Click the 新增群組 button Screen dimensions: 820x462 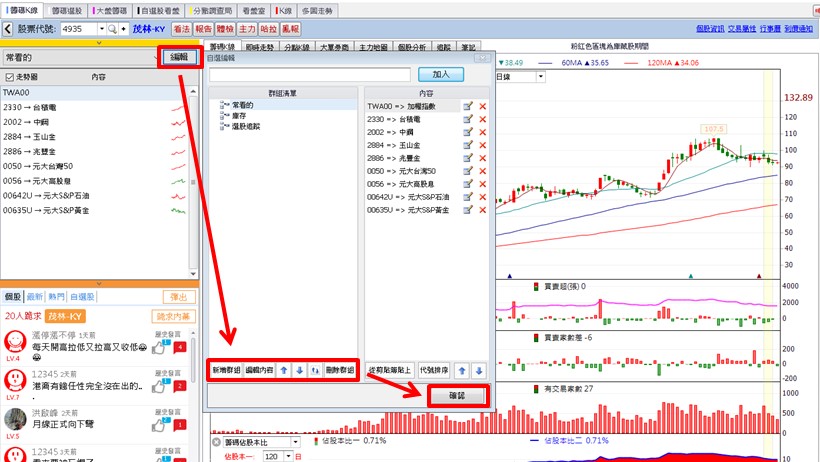click(x=226, y=369)
